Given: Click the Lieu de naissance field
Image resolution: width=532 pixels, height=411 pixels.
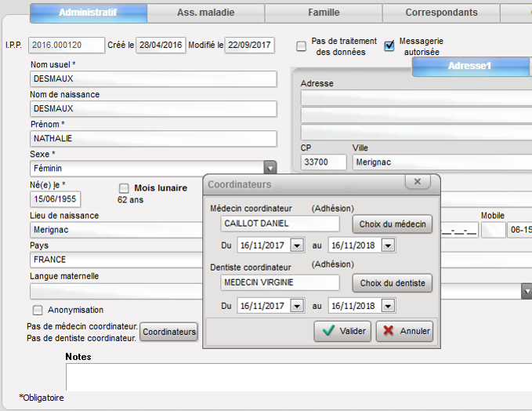Looking at the screenshot, I should coord(117,230).
